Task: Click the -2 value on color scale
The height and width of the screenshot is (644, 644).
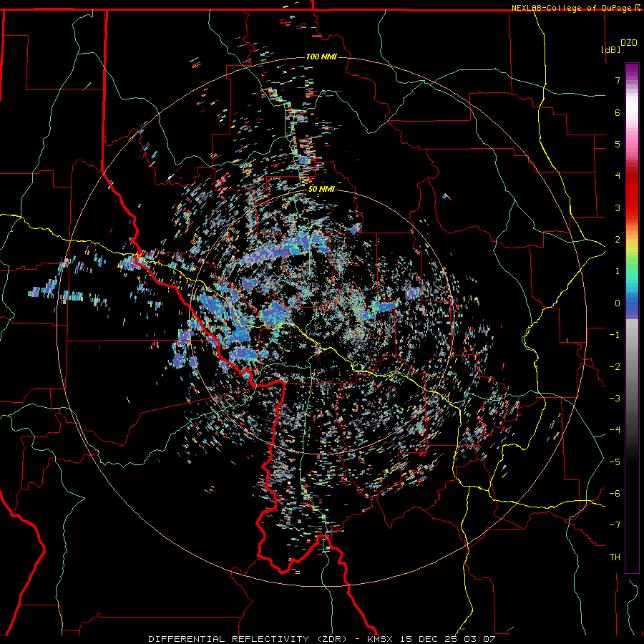Action: click(615, 367)
